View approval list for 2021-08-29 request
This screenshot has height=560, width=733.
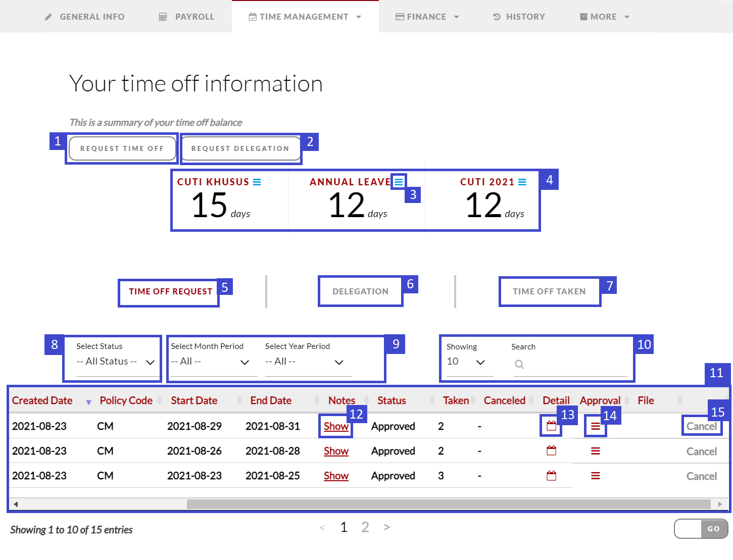595,427
